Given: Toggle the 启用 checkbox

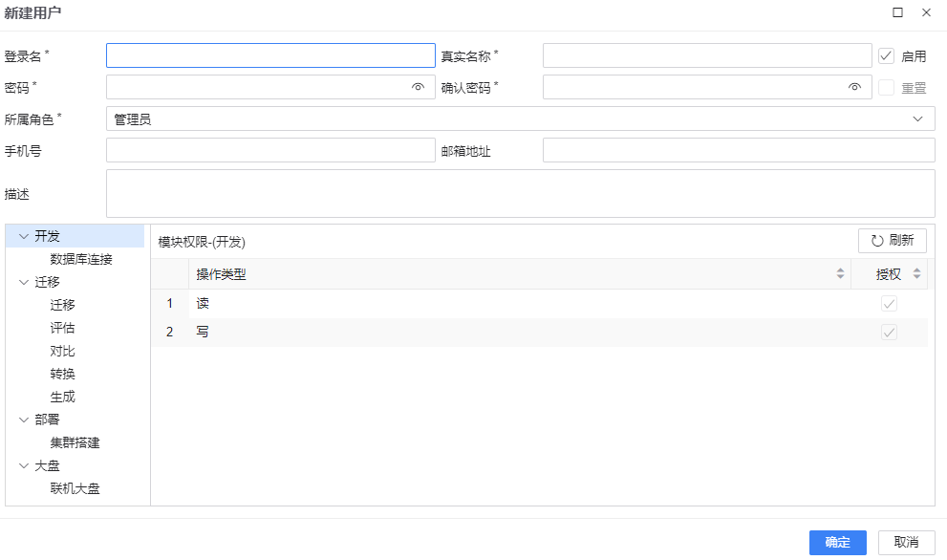Looking at the screenshot, I should [x=886, y=56].
